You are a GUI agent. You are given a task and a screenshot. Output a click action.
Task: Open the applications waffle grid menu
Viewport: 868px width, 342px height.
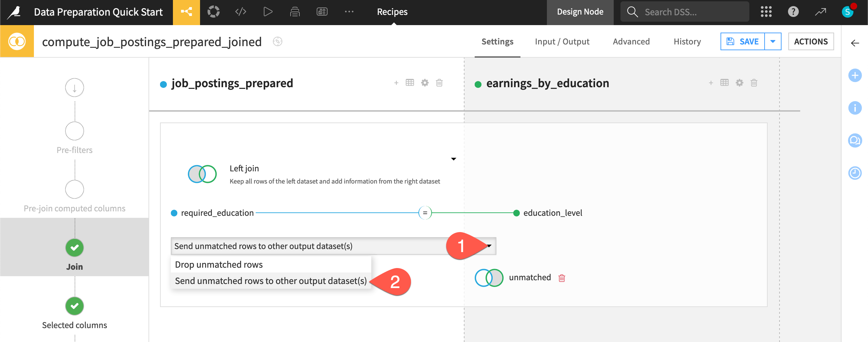pyautogui.click(x=766, y=12)
